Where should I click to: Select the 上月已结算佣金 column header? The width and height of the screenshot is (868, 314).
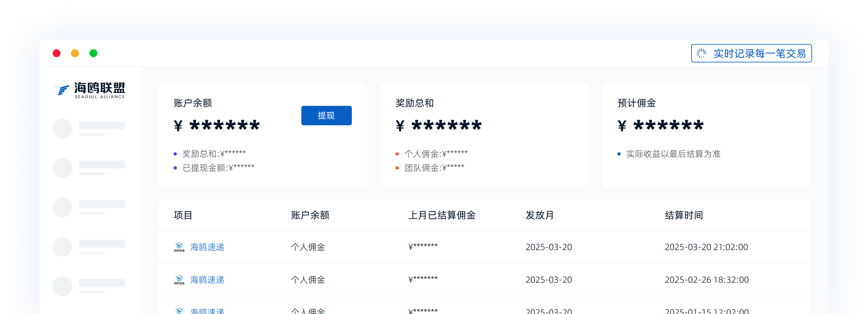click(442, 215)
